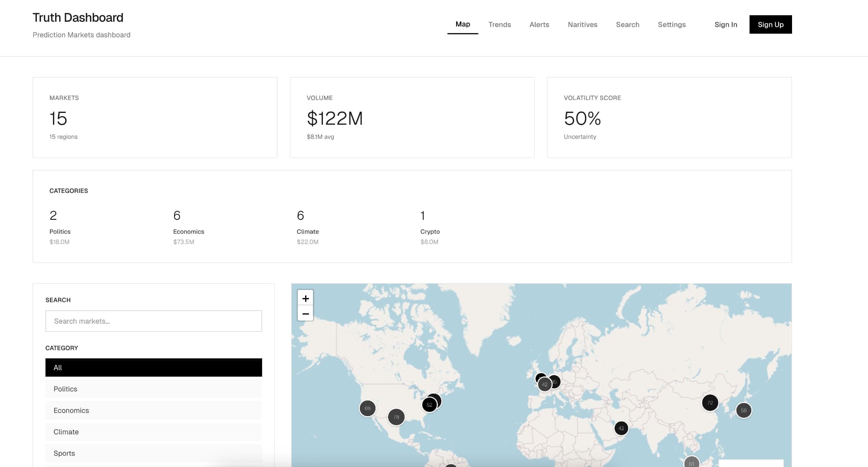
Task: Select marker 42 near the Arabian Peninsula
Action: [621, 428]
